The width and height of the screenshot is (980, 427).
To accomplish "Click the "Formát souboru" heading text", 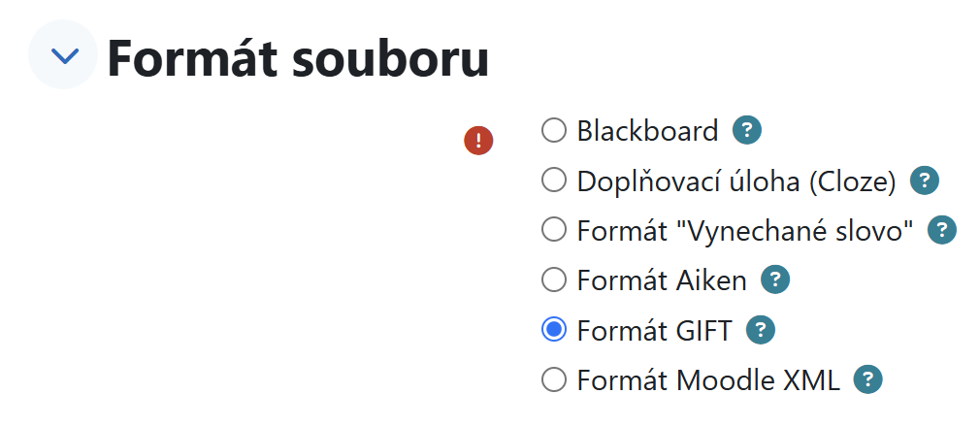I will click(x=298, y=58).
